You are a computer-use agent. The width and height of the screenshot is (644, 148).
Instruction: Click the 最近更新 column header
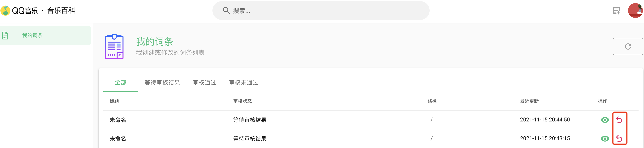[x=529, y=101]
